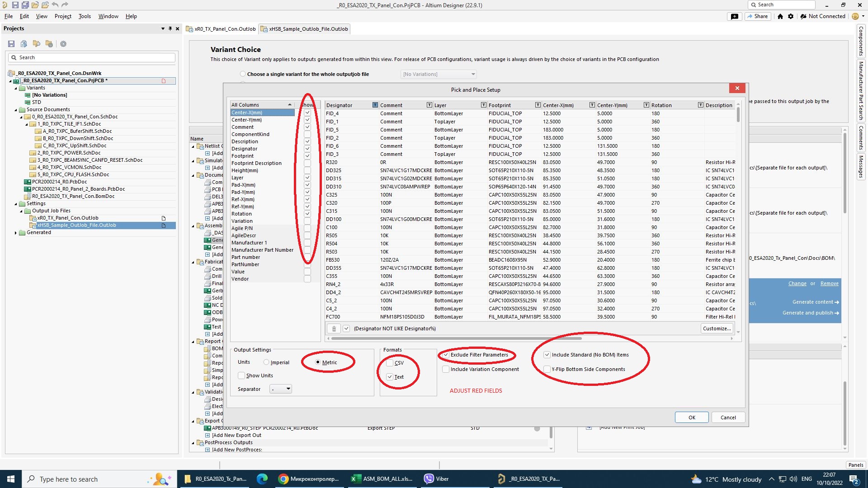Click the Save icon in the title bar
The height and width of the screenshot is (488, 868).
15,5
